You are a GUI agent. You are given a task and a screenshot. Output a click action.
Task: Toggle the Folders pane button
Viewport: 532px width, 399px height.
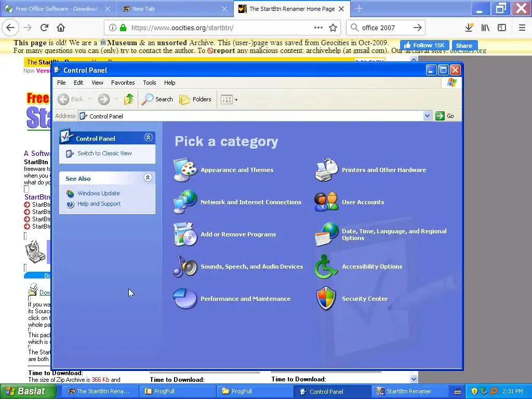coord(195,99)
